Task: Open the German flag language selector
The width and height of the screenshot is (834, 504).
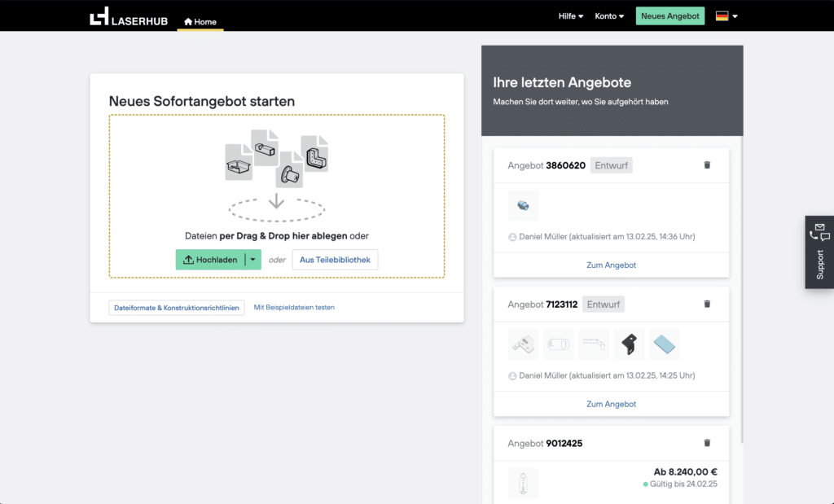Action: (x=726, y=16)
